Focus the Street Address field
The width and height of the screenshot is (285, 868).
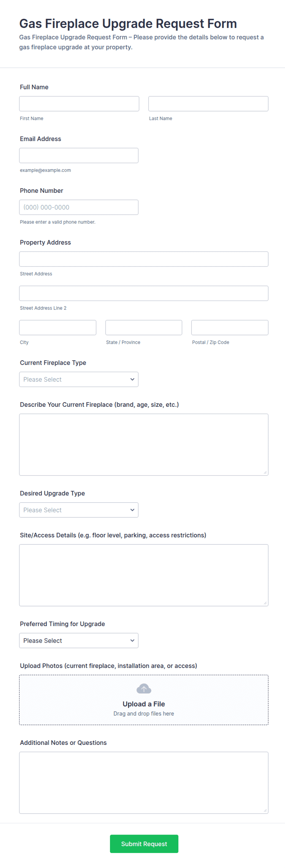[144, 259]
